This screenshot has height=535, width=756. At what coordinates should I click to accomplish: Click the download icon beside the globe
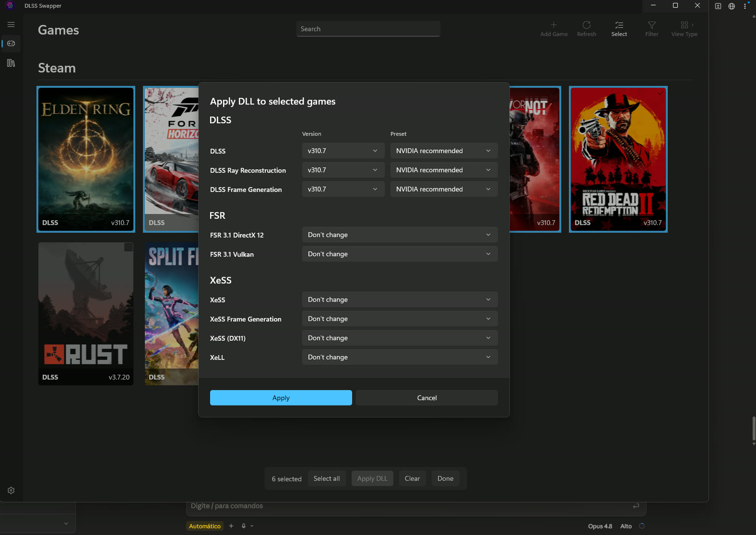click(x=718, y=6)
